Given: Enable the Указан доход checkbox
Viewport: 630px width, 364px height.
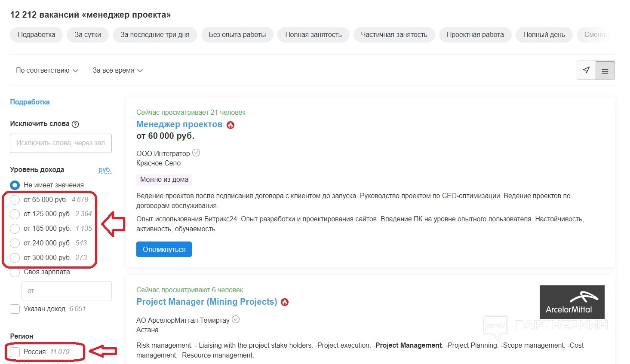Looking at the screenshot, I should tap(15, 309).
